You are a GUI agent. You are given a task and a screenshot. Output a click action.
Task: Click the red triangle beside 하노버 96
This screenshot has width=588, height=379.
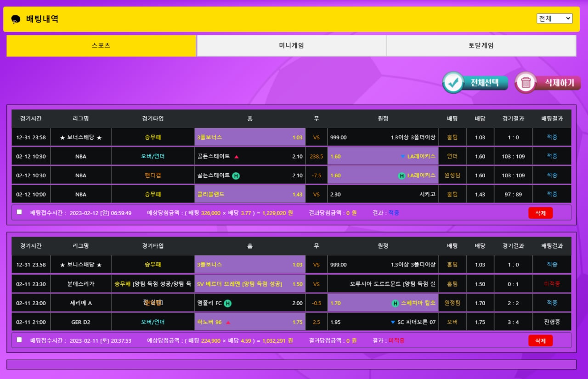[228, 322]
